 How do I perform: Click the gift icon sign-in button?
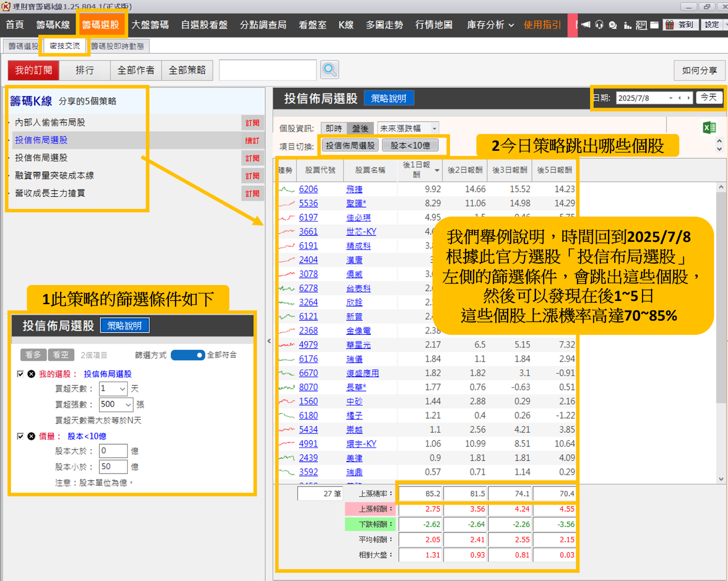pyautogui.click(x=680, y=25)
